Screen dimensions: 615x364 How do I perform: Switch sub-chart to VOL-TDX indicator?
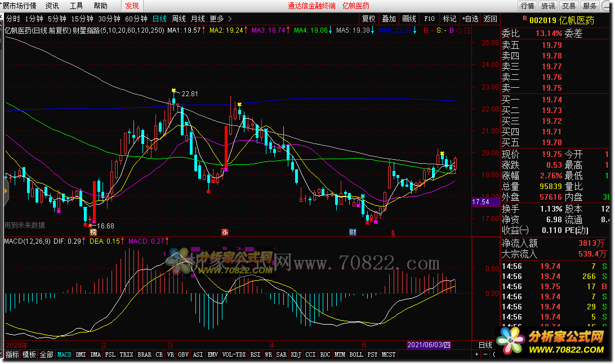234,354
